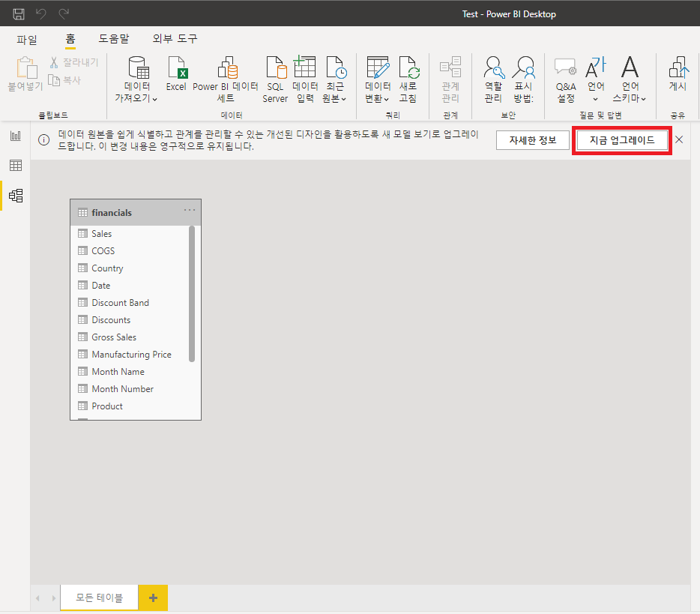700x614 pixels.
Task: Select the 홈 (Home) ribbon tab
Action: (70, 39)
